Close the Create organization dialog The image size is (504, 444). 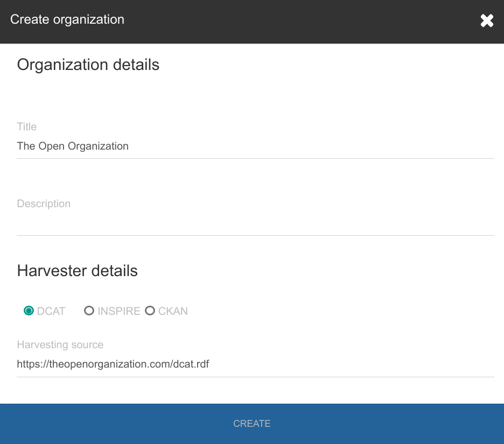(x=487, y=20)
